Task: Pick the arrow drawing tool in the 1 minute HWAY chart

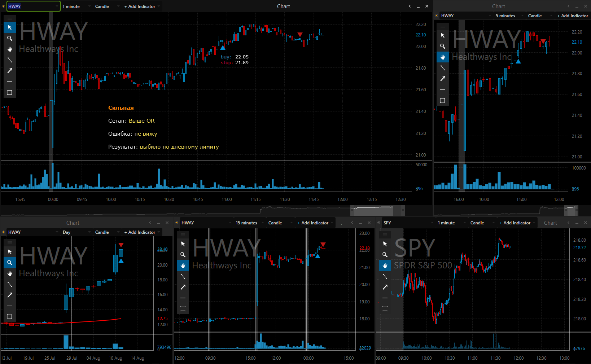Action: click(x=10, y=71)
